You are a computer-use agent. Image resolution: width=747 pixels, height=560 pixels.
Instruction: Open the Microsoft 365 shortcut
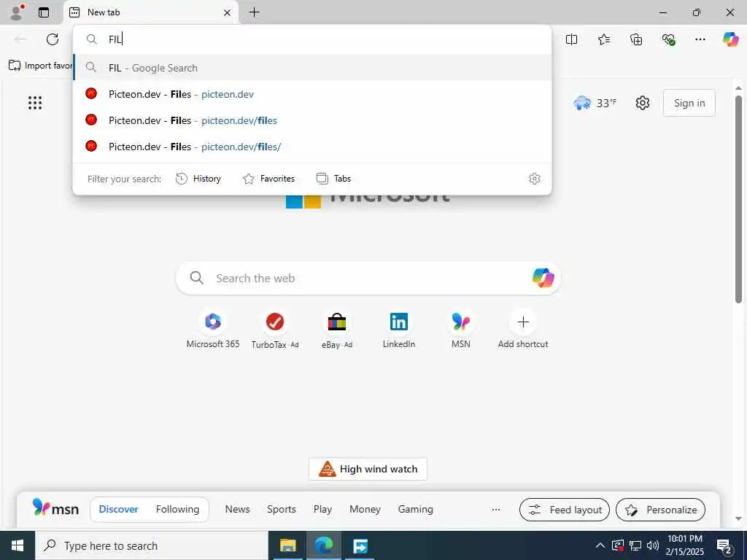click(213, 330)
